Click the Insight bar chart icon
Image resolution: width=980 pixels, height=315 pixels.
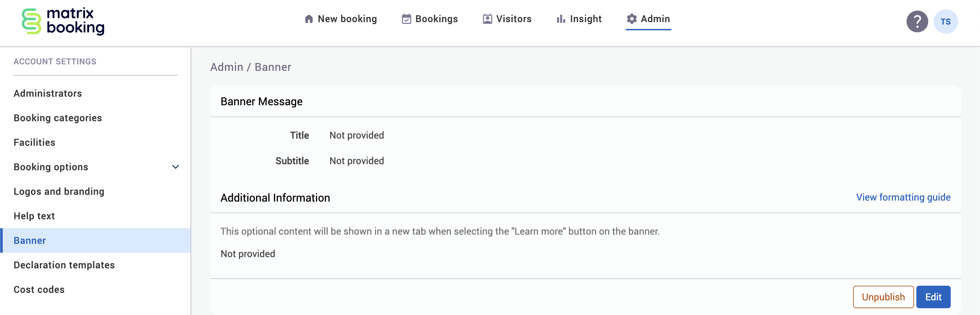[561, 19]
